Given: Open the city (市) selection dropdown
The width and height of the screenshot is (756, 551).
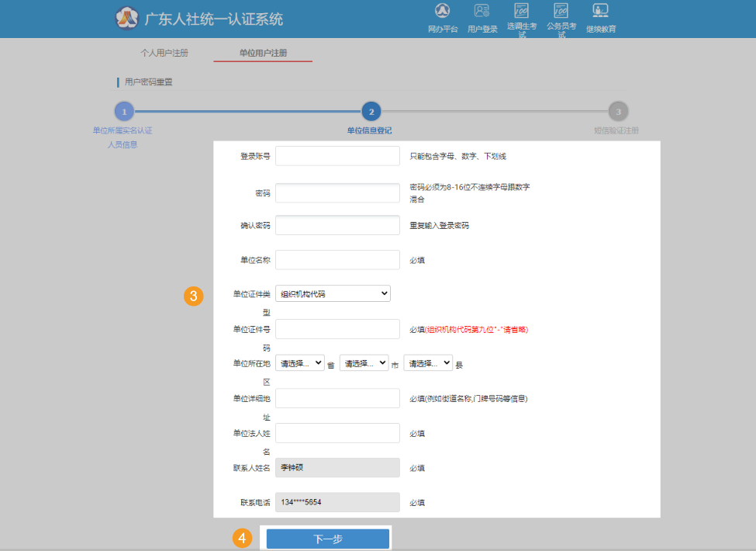Looking at the screenshot, I should (x=364, y=362).
